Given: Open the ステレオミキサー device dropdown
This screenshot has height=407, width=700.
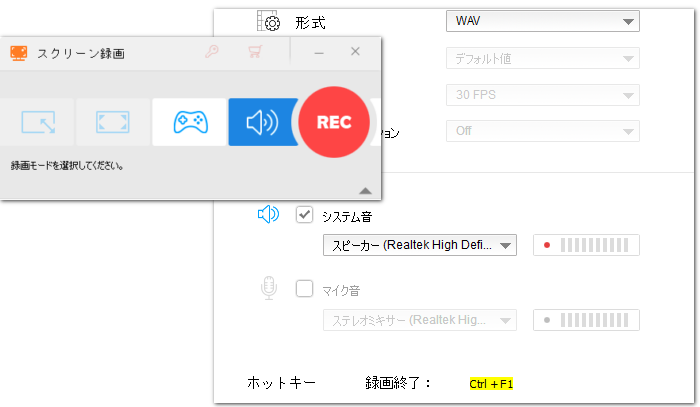Looking at the screenshot, I should point(420,320).
